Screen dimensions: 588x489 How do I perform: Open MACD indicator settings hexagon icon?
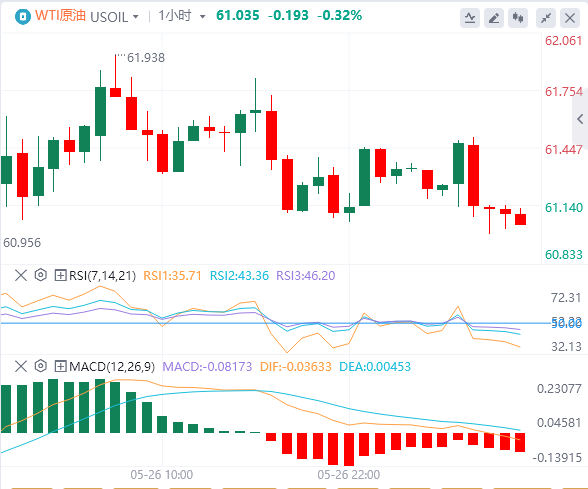click(40, 366)
